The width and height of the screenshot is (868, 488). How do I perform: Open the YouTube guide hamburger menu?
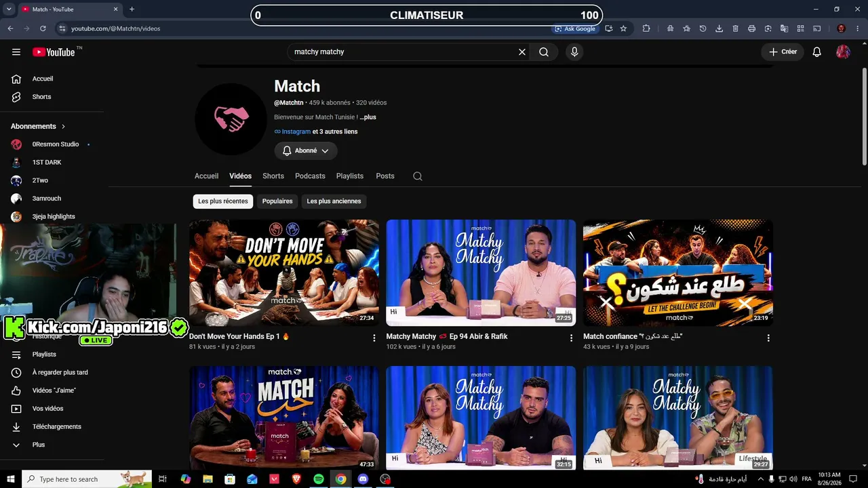tap(16, 52)
